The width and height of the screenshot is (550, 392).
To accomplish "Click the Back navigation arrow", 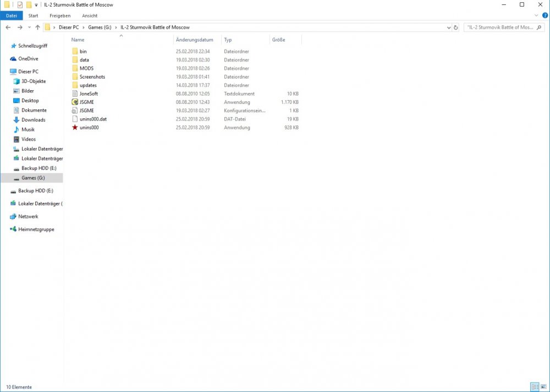I will pyautogui.click(x=8, y=27).
